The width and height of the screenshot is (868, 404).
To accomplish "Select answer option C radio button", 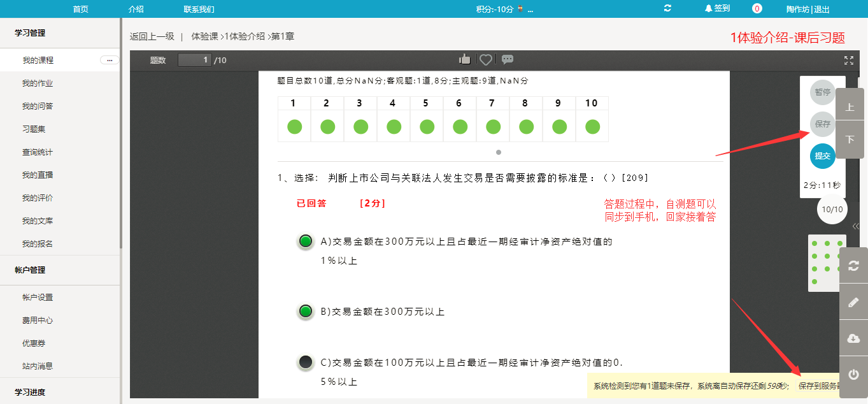I will click(306, 362).
